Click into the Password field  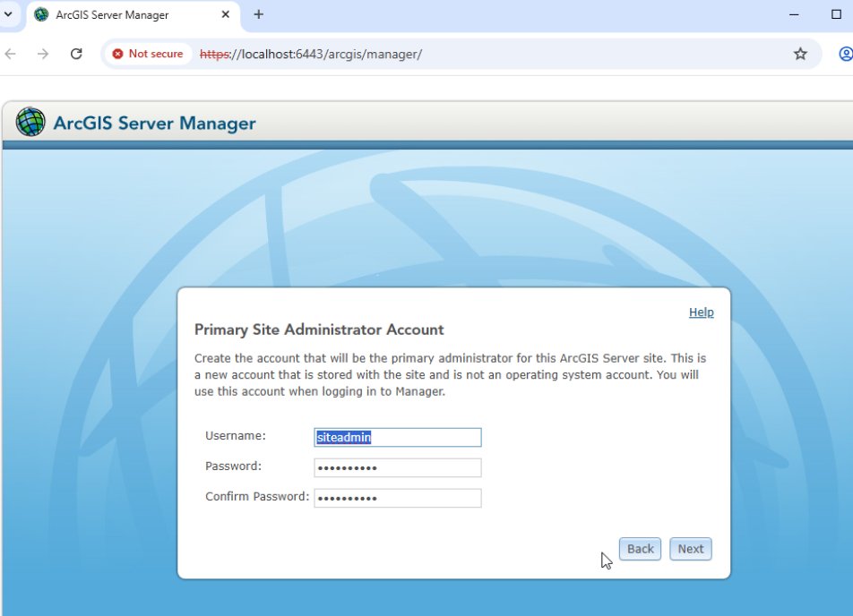[398, 467]
